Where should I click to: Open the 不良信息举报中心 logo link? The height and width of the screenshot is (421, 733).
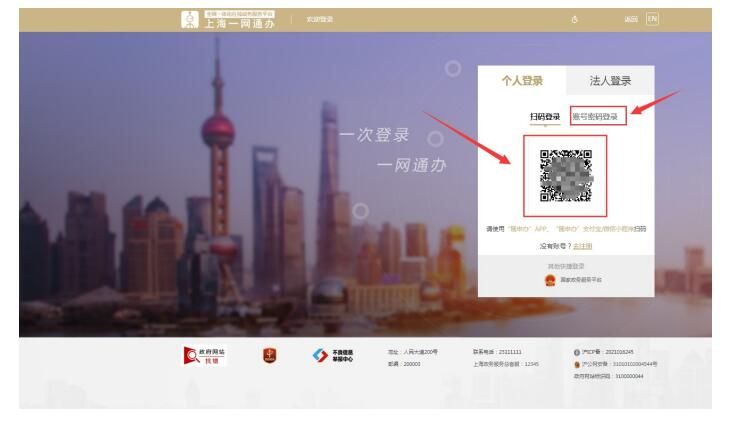click(x=333, y=356)
